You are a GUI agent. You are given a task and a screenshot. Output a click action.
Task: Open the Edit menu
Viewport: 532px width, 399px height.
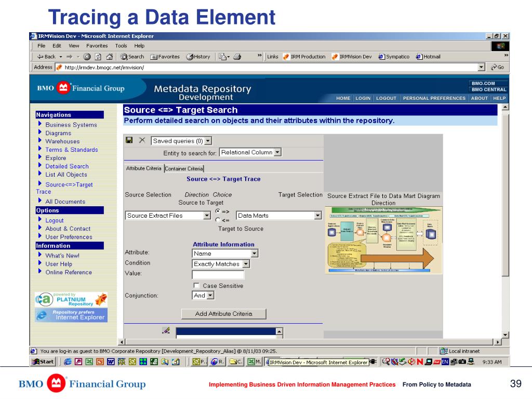point(57,46)
